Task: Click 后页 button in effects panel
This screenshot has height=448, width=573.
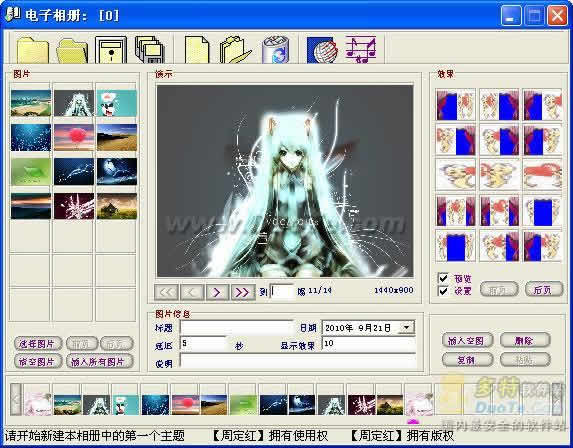Action: click(x=543, y=289)
